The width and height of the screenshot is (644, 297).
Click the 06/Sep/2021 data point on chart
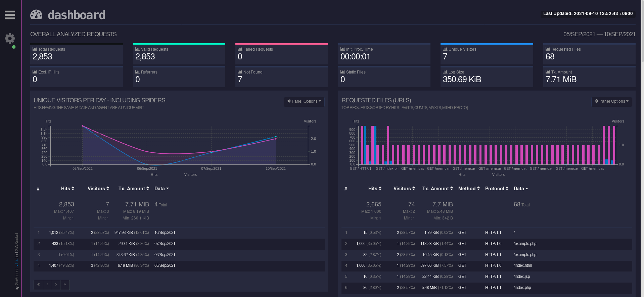[x=147, y=164]
